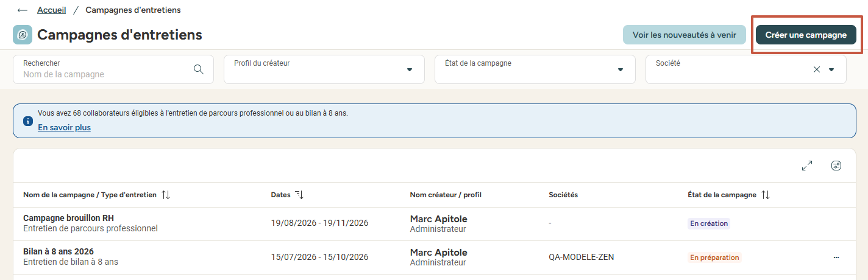Open the En savoir plus link
Viewport: 868px width, 280px height.
pyautogui.click(x=64, y=128)
